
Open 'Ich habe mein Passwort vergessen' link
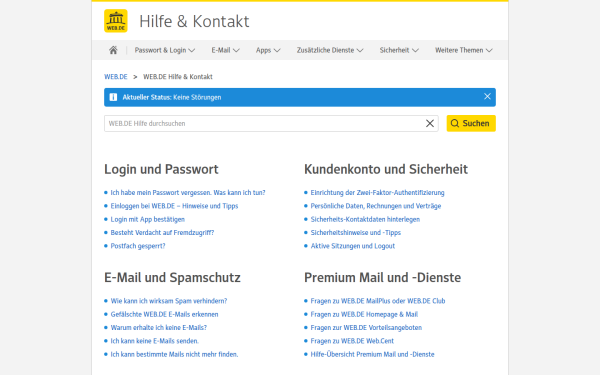point(188,192)
